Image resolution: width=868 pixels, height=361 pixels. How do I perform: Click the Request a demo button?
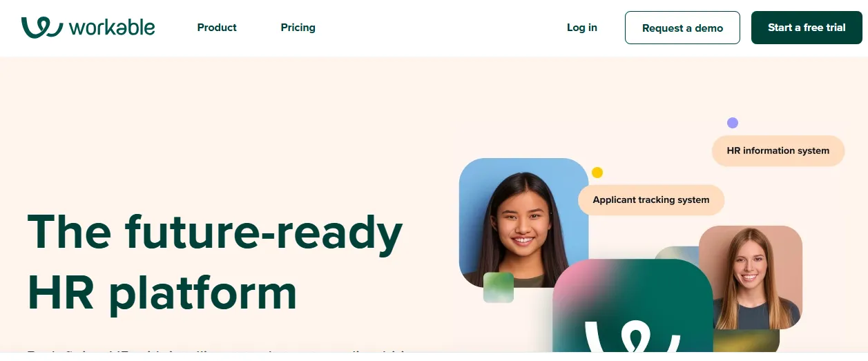point(682,28)
